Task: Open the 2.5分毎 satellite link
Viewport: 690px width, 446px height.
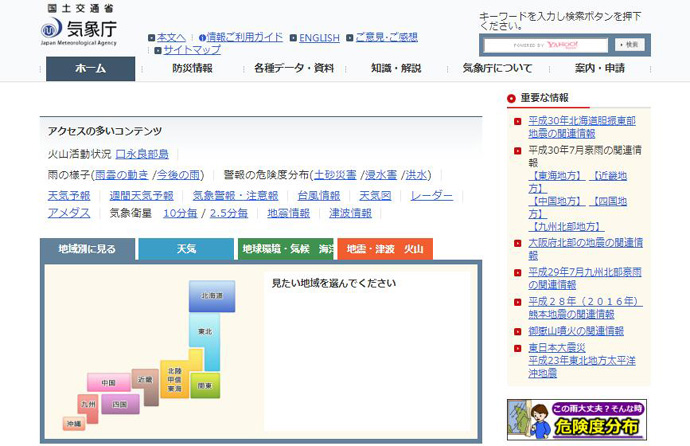Action: coord(229,213)
